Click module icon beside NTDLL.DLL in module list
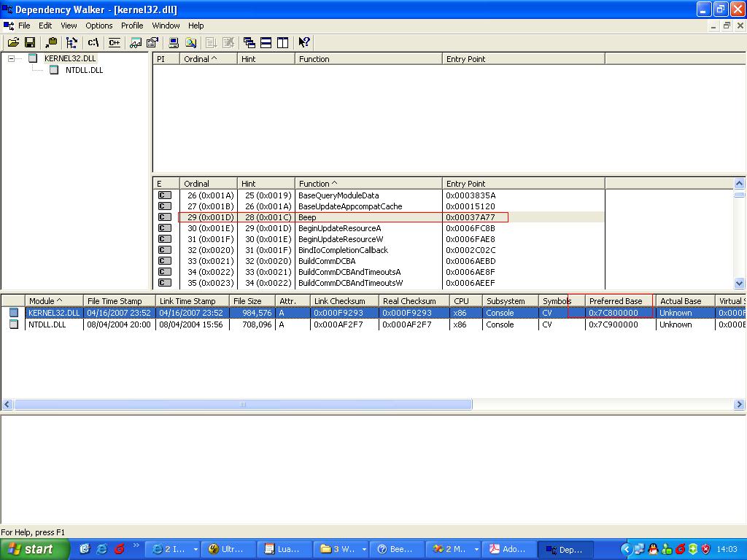Image resolution: width=747 pixels, height=560 pixels. pos(14,324)
